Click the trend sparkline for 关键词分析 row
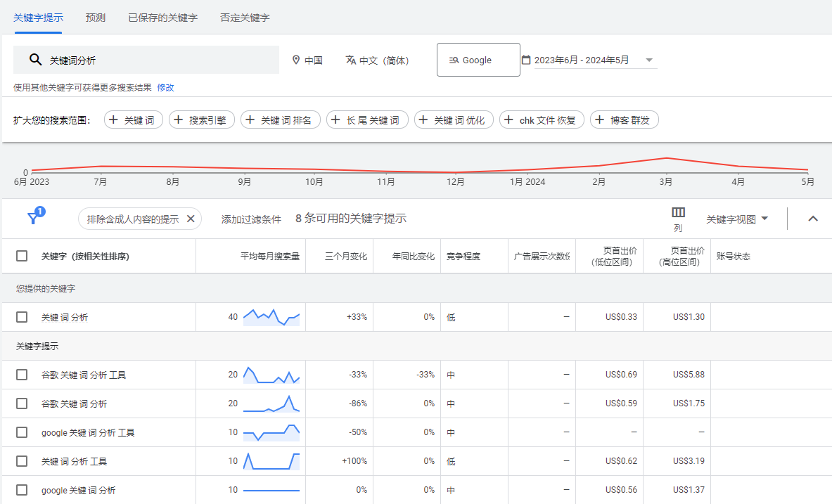Image resolution: width=832 pixels, height=504 pixels. click(x=271, y=317)
